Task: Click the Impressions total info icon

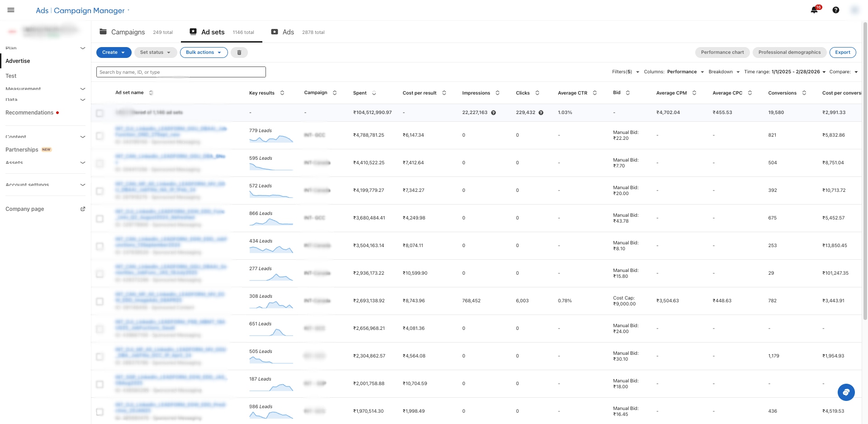Action: coord(493,113)
